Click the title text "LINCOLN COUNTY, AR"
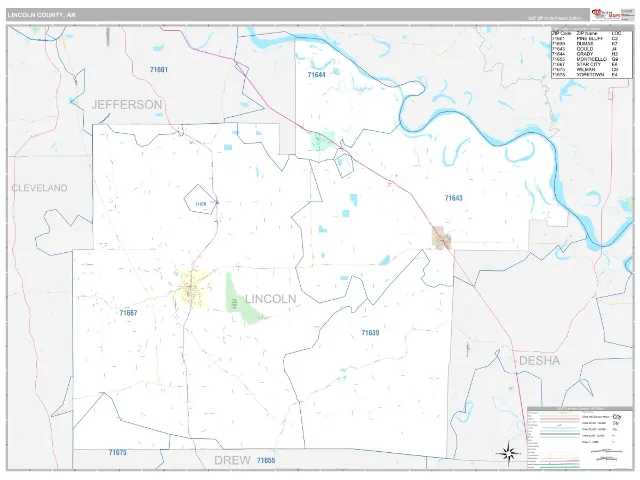 (x=41, y=15)
